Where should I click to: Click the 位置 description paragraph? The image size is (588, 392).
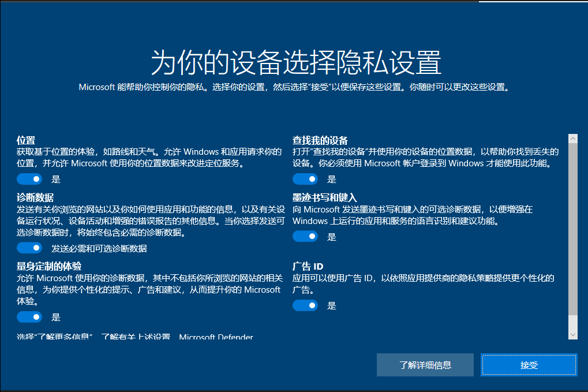(x=149, y=158)
